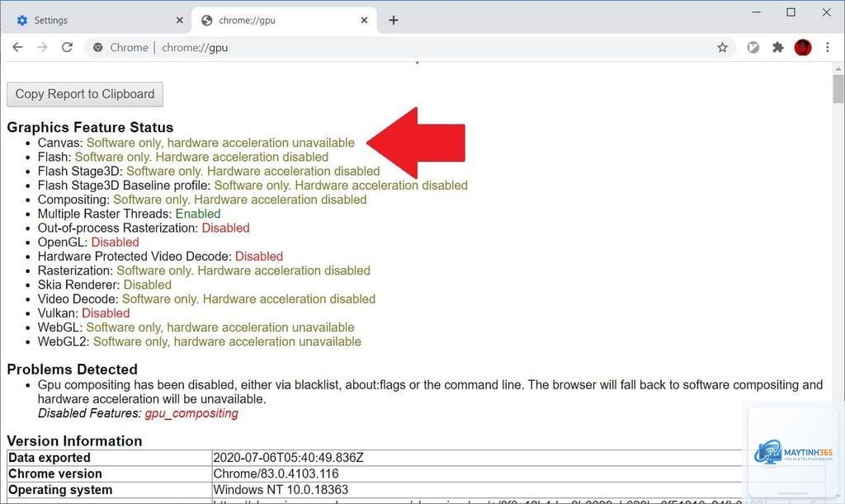Click the 'WebGL2:' status line
This screenshot has width=845, height=504.
coord(200,341)
